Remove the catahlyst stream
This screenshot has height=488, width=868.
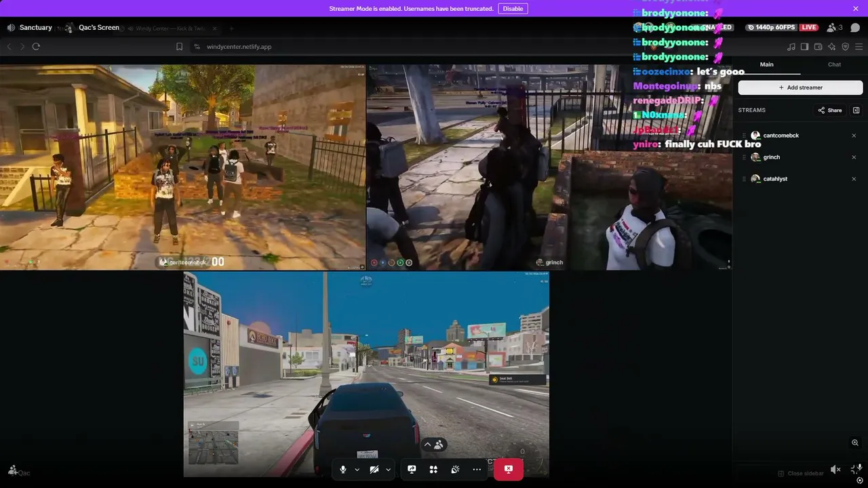point(854,179)
